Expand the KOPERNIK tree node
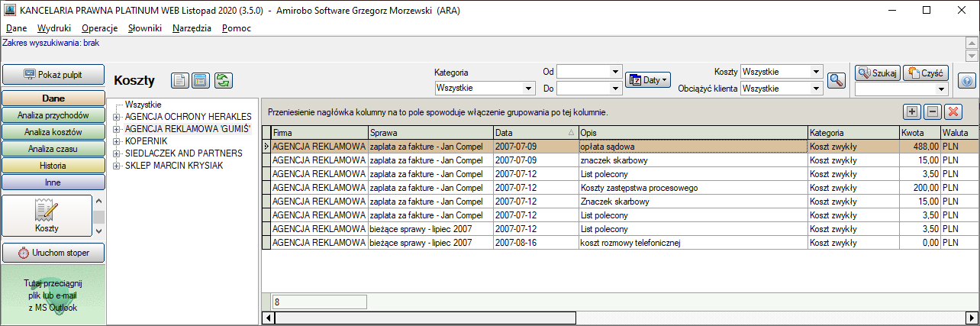Screen dimensions: 980x326 pos(117,141)
